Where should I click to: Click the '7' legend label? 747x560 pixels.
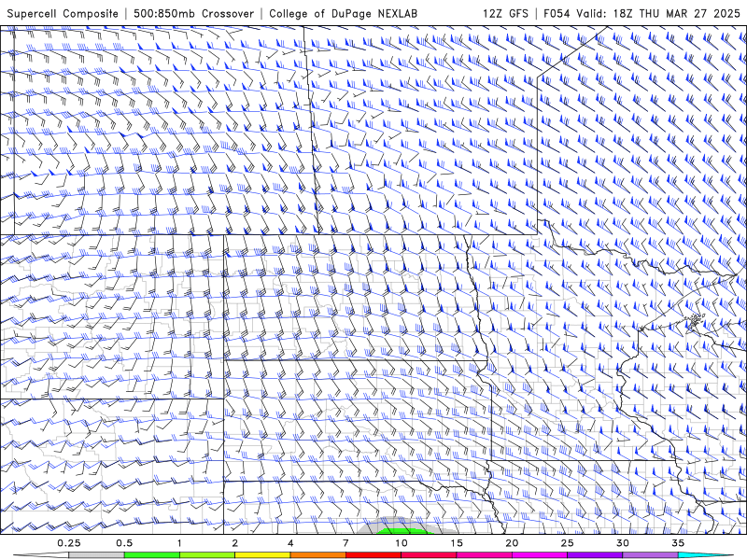[x=345, y=543]
